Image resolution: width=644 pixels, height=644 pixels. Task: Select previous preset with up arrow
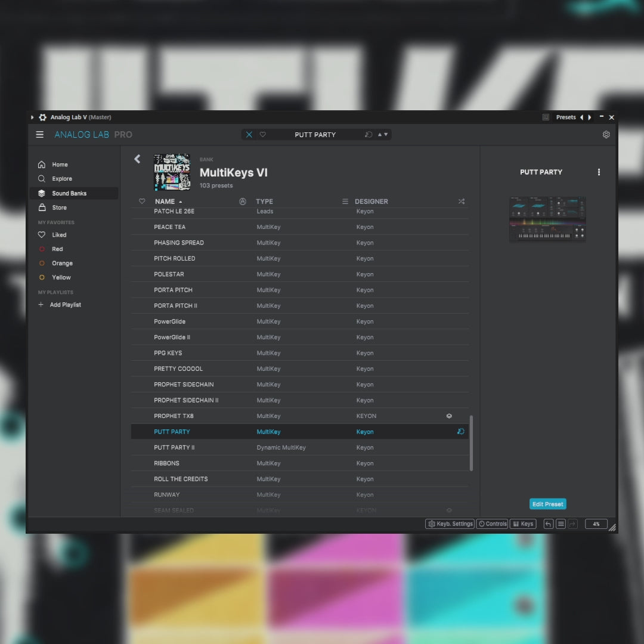[x=380, y=134]
